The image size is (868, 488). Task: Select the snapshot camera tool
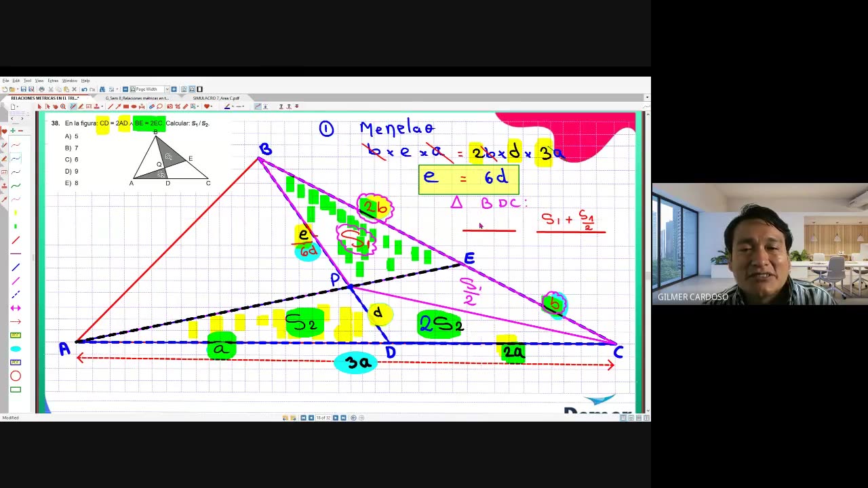170,106
